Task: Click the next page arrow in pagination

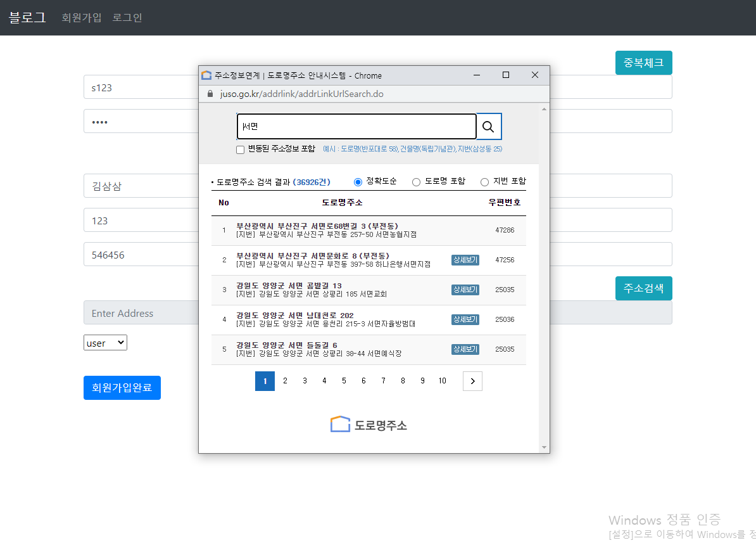Action: tap(472, 381)
